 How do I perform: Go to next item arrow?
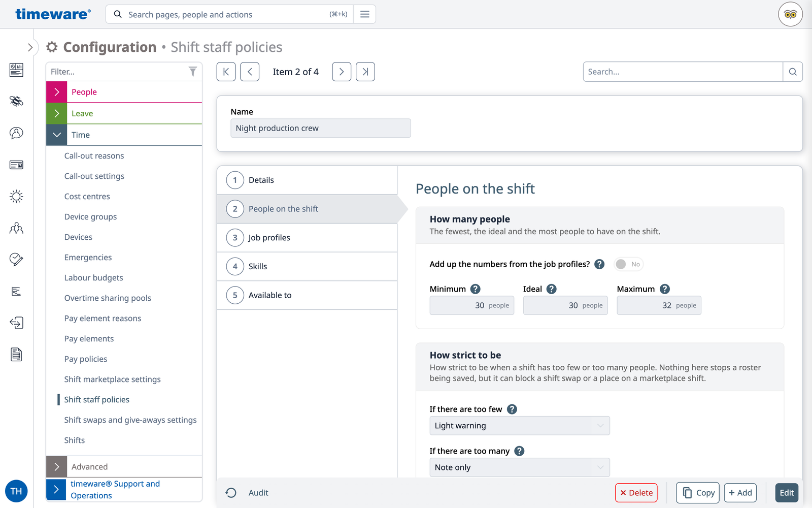342,72
